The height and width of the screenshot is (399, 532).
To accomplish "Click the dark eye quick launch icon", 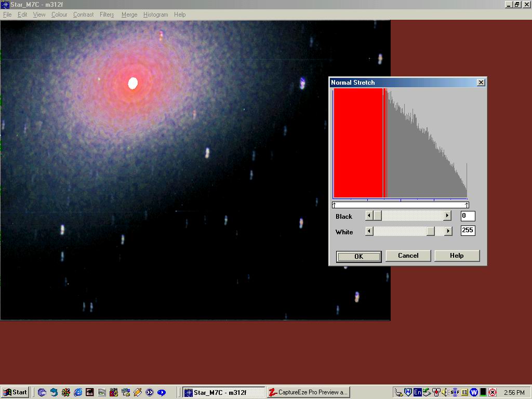I will click(89, 393).
